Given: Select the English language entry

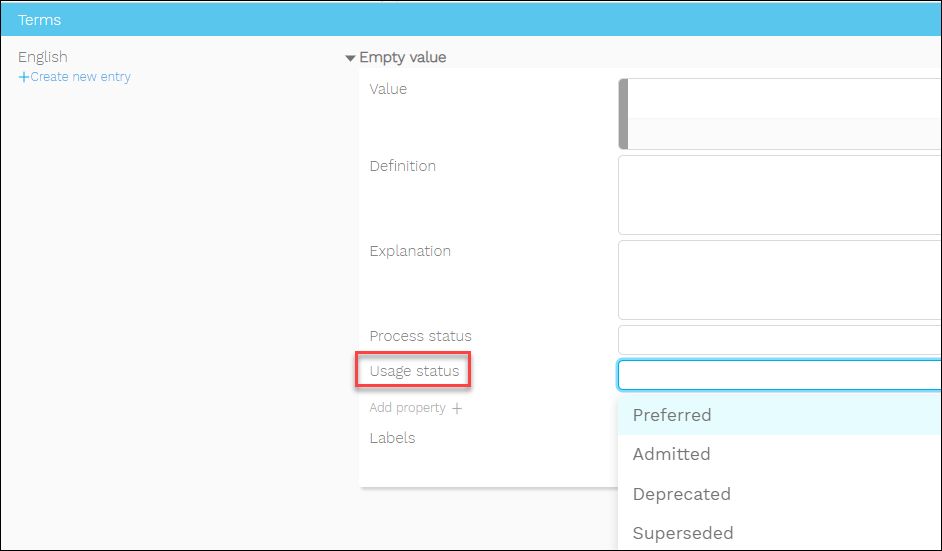Looking at the screenshot, I should pyautogui.click(x=43, y=57).
